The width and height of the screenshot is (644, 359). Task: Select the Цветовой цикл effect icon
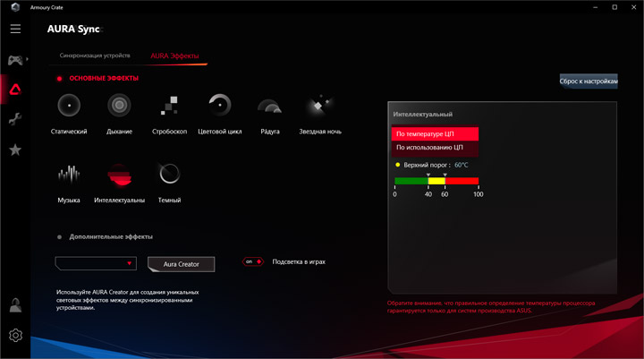(x=220, y=106)
